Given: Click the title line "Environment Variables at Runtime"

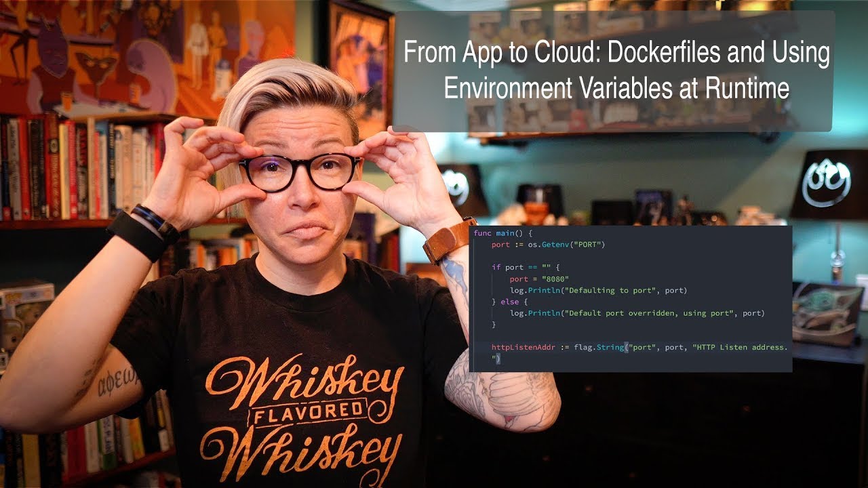Looking at the screenshot, I should [x=616, y=88].
